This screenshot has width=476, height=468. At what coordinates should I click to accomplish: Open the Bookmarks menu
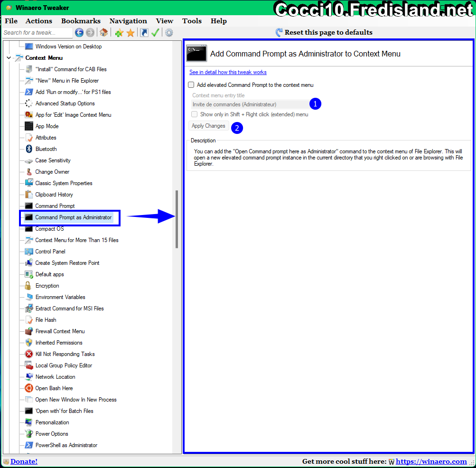tap(81, 21)
